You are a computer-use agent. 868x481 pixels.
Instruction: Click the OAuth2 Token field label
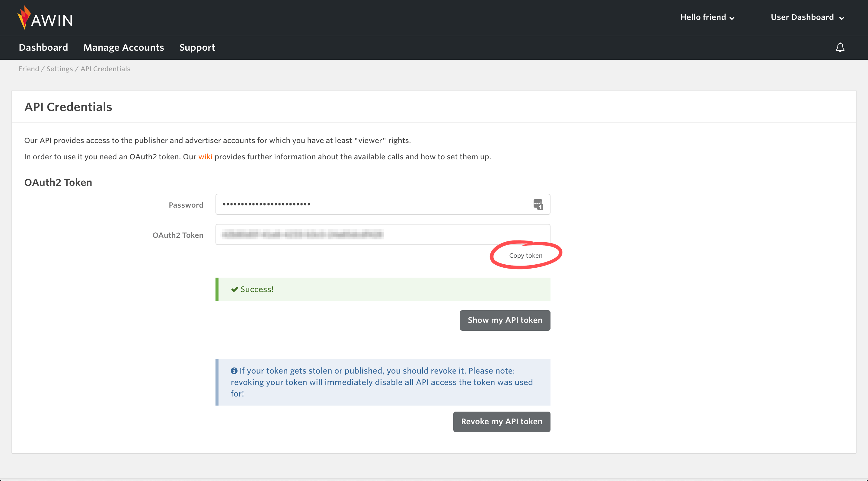point(178,235)
